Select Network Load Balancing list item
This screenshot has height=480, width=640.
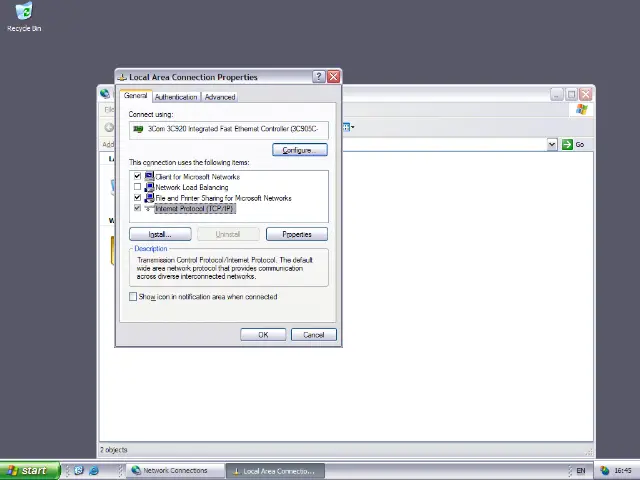click(192, 187)
